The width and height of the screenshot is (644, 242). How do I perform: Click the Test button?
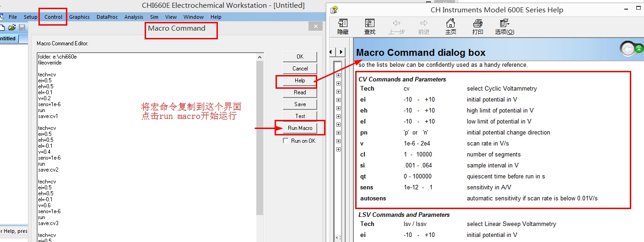(x=300, y=116)
